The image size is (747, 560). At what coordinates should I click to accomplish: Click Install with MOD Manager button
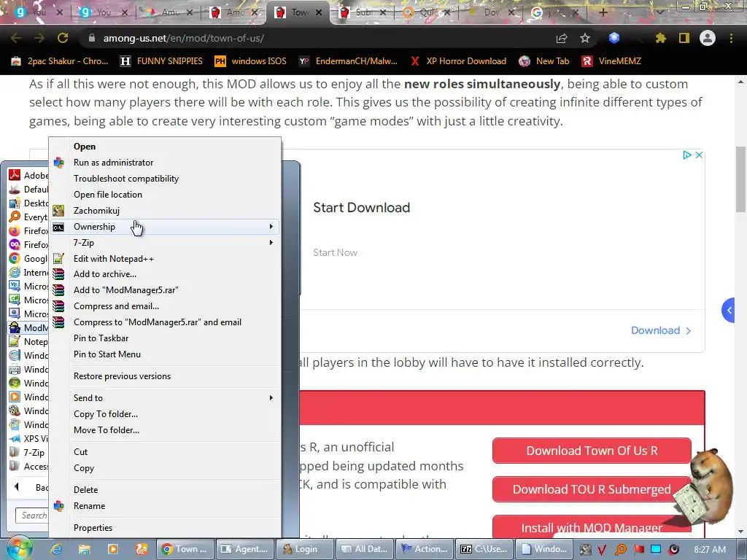(592, 526)
